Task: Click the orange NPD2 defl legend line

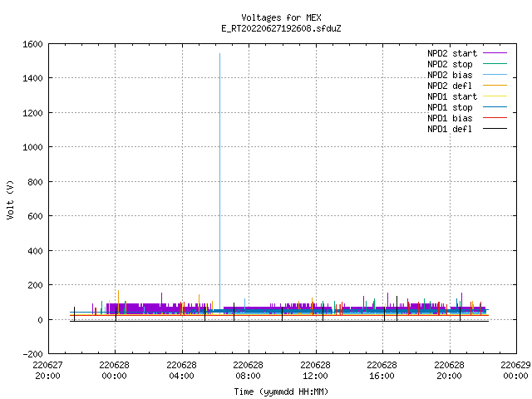Action: (x=495, y=86)
